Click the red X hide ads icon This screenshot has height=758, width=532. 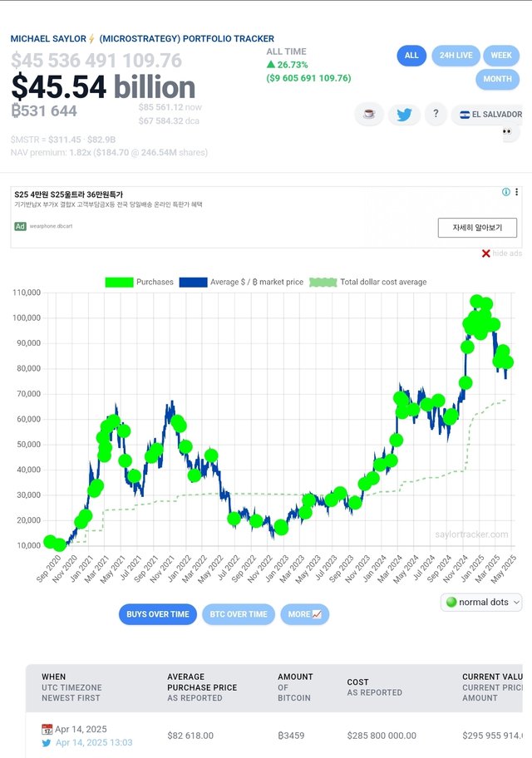[x=486, y=253]
